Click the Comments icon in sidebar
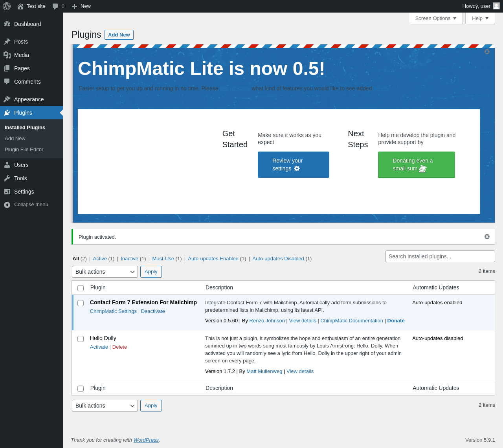 tap(7, 82)
